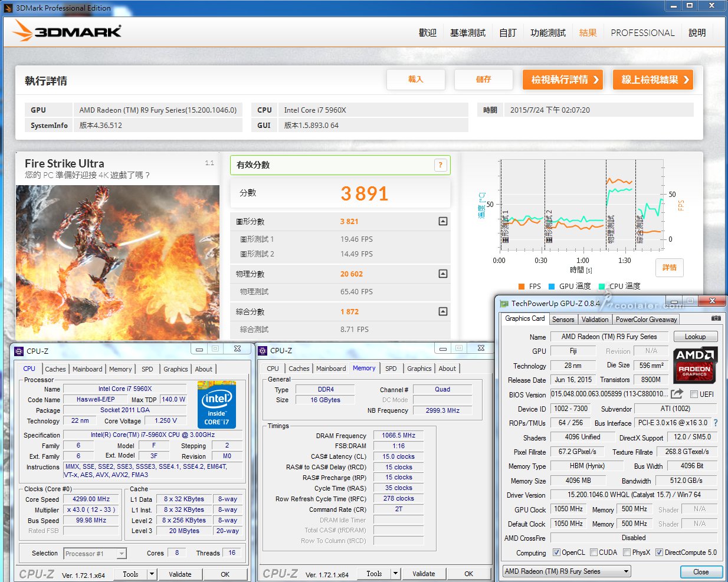
Task: Open the PowerColor Giveaway tab
Action: click(x=646, y=320)
